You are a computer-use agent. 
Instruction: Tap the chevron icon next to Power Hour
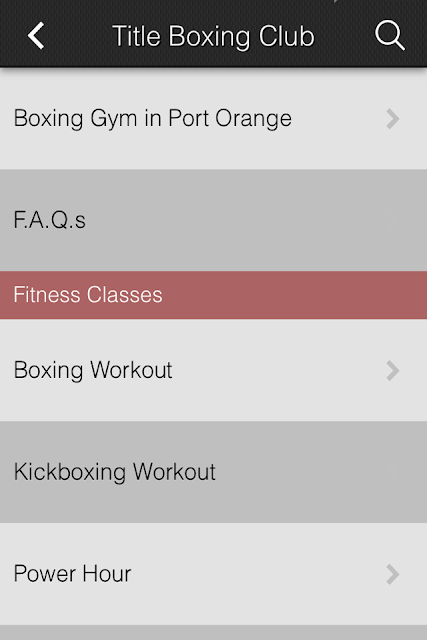pos(392,574)
